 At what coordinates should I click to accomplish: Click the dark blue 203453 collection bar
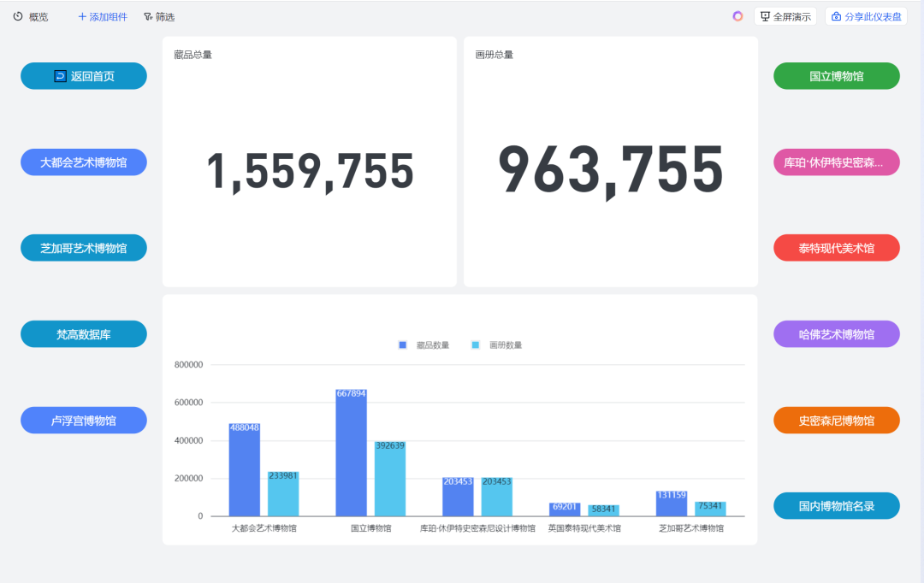458,497
